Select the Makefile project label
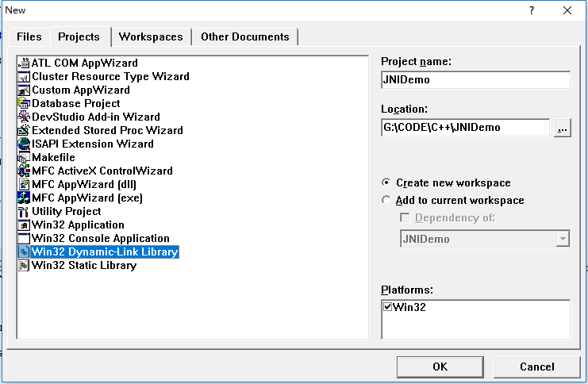This screenshot has width=588, height=384. [54, 158]
